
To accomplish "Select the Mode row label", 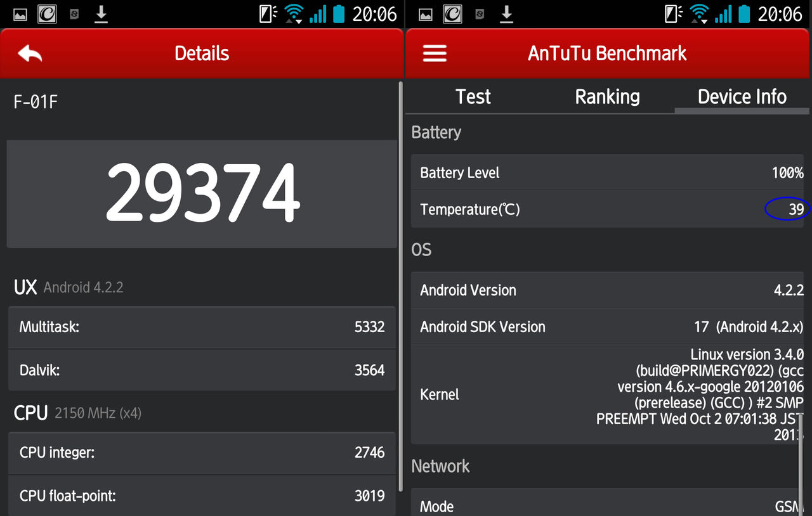I will click(x=436, y=506).
